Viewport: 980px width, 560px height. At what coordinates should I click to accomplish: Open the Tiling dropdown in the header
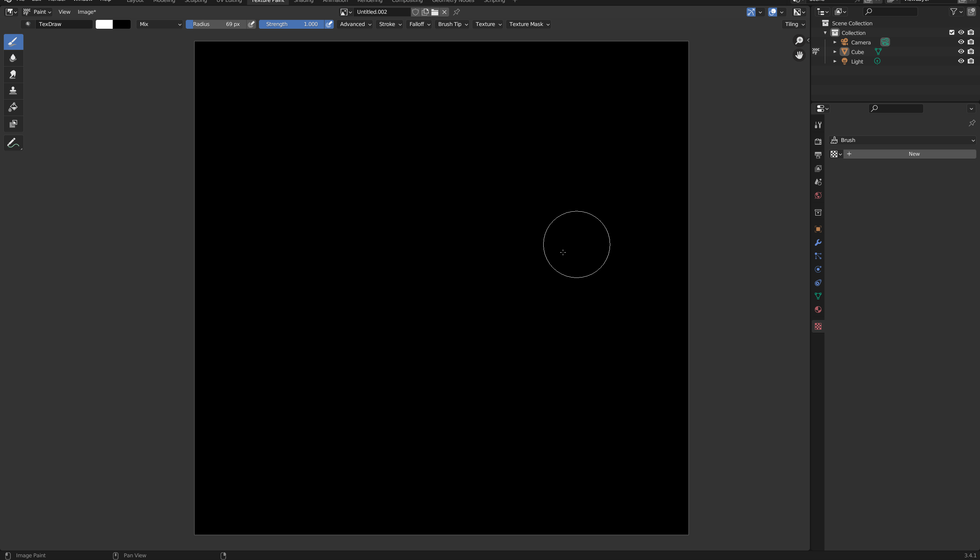[794, 24]
